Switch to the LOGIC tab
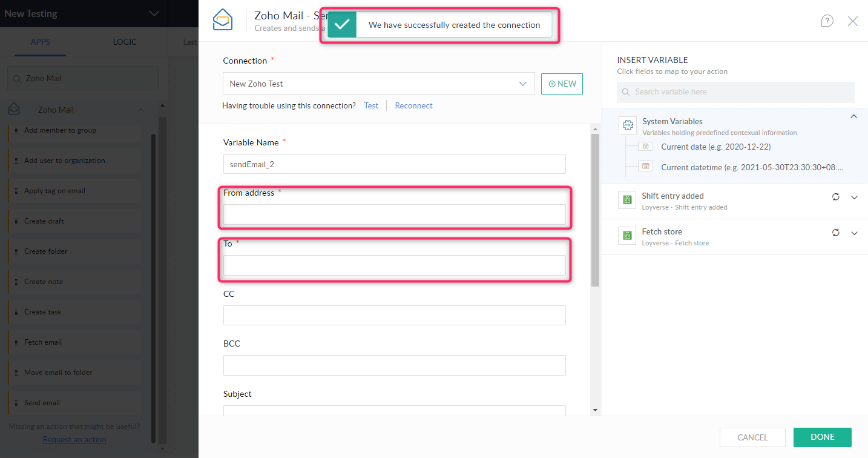The height and width of the screenshot is (458, 868). click(125, 42)
